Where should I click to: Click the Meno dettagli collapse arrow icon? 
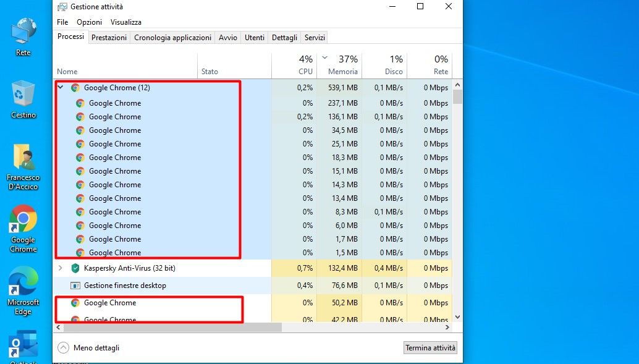[x=63, y=348]
